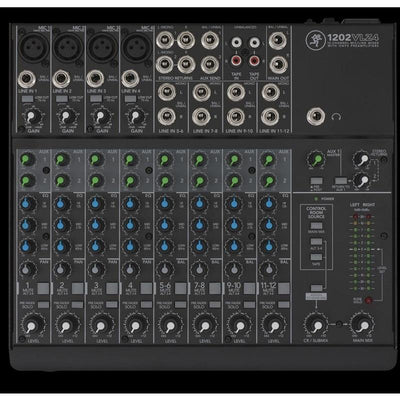This screenshot has height=400, width=400.
Task: Click channel 1 green AUX 1 knob
Action: [27, 159]
